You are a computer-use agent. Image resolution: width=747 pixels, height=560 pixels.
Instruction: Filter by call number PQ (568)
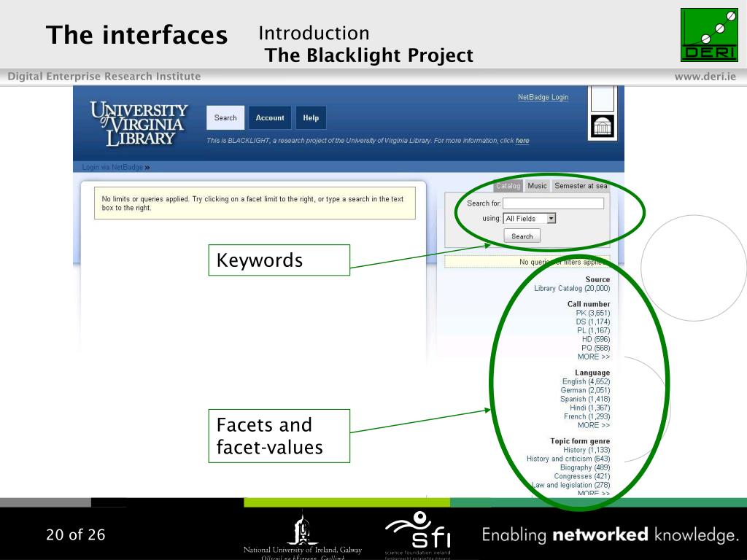pyautogui.click(x=595, y=348)
